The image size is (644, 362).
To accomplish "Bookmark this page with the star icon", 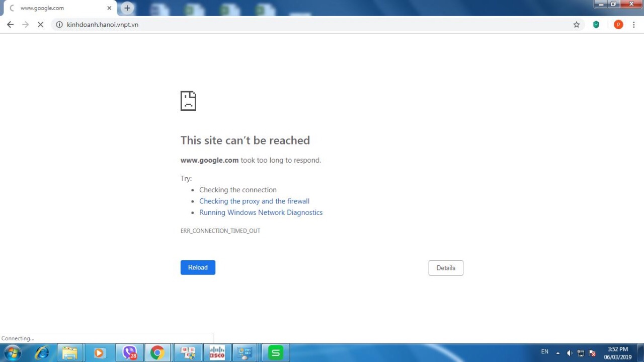I will (577, 25).
